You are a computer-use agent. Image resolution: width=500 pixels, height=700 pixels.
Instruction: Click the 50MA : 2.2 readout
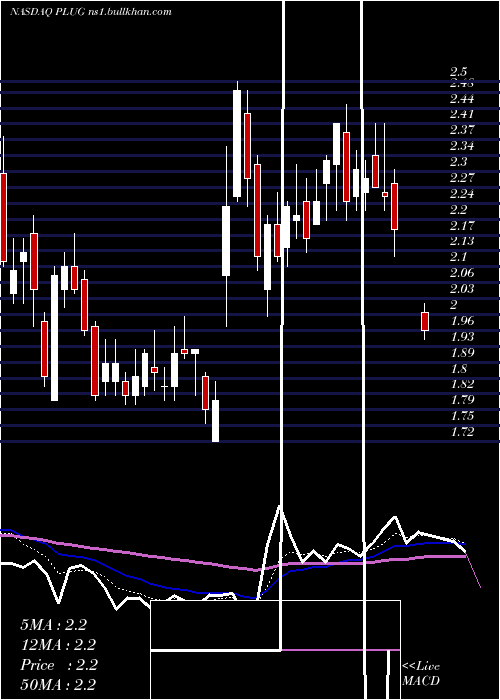point(58,685)
